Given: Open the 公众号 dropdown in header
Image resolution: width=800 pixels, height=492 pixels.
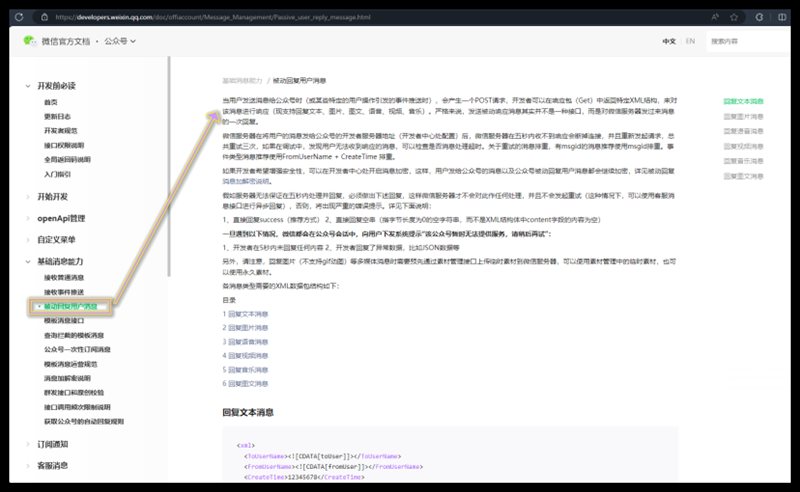Looking at the screenshot, I should pos(120,41).
